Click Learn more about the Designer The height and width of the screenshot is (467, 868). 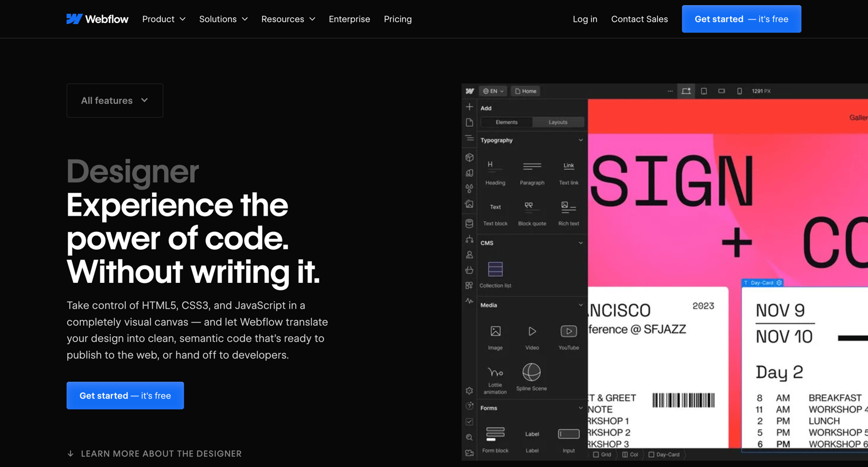(154, 454)
